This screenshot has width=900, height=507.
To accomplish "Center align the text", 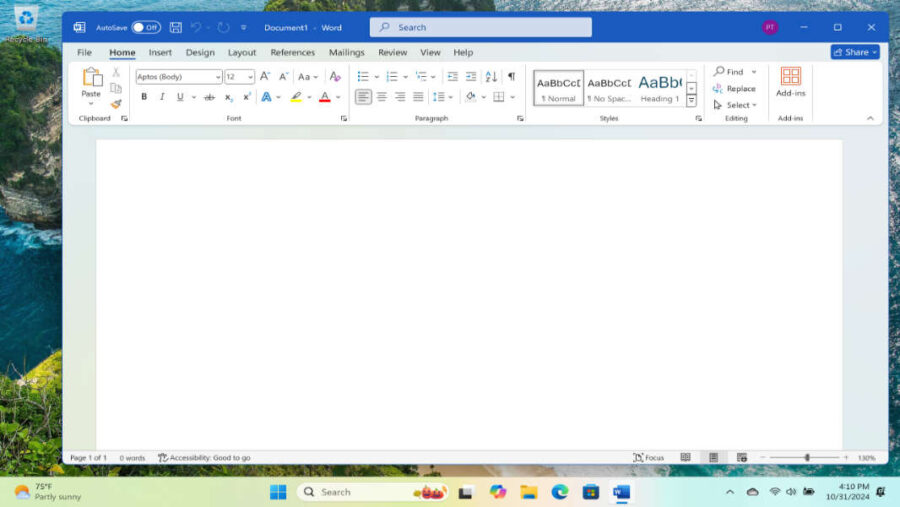I will coord(381,97).
